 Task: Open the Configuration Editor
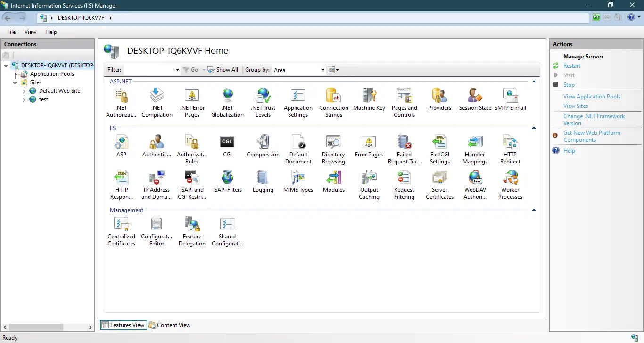tap(157, 231)
